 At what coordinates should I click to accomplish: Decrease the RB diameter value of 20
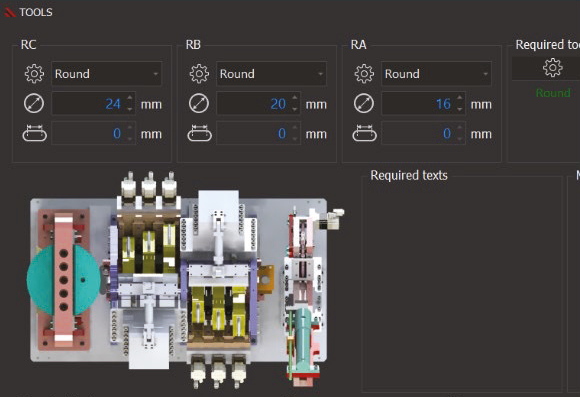(295, 109)
